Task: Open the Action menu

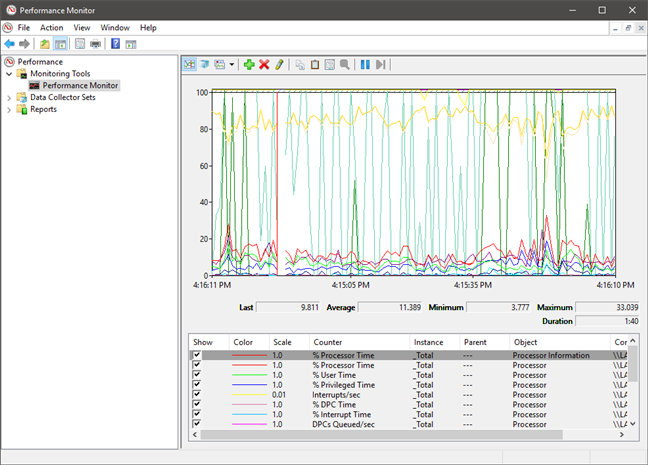Action: point(51,27)
